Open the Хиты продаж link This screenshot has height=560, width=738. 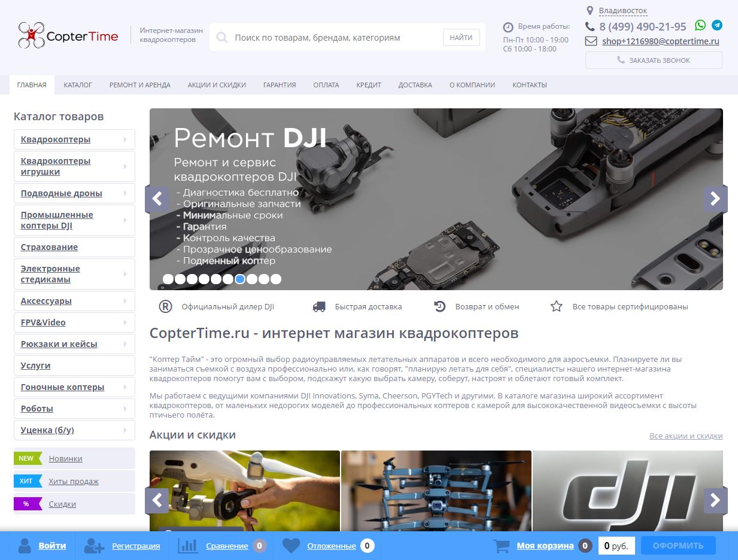74,481
